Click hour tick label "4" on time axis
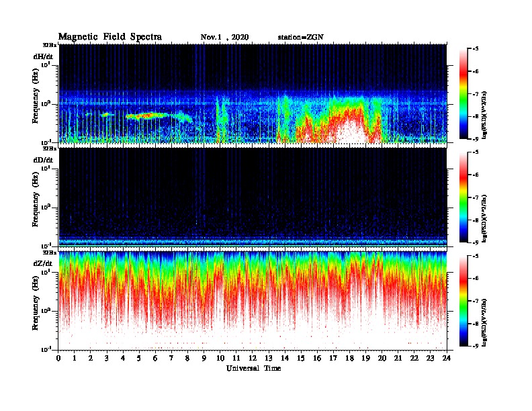This screenshot has width=532, height=411. (x=123, y=358)
